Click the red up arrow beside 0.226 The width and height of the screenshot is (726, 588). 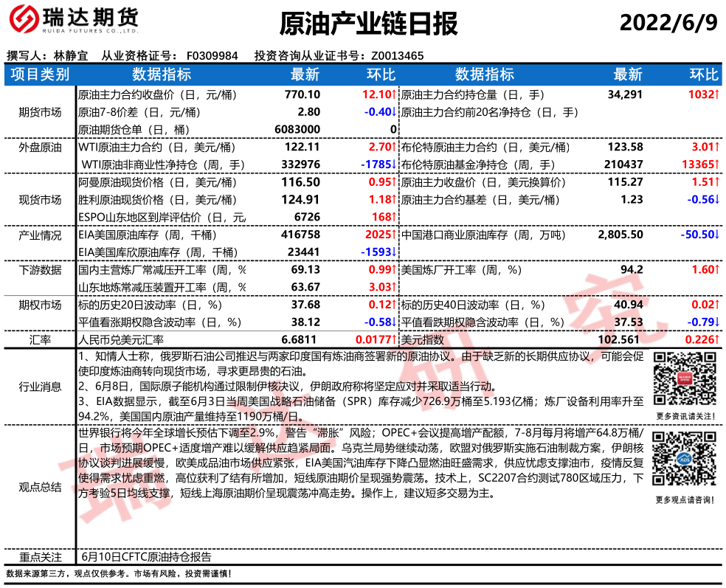point(716,339)
